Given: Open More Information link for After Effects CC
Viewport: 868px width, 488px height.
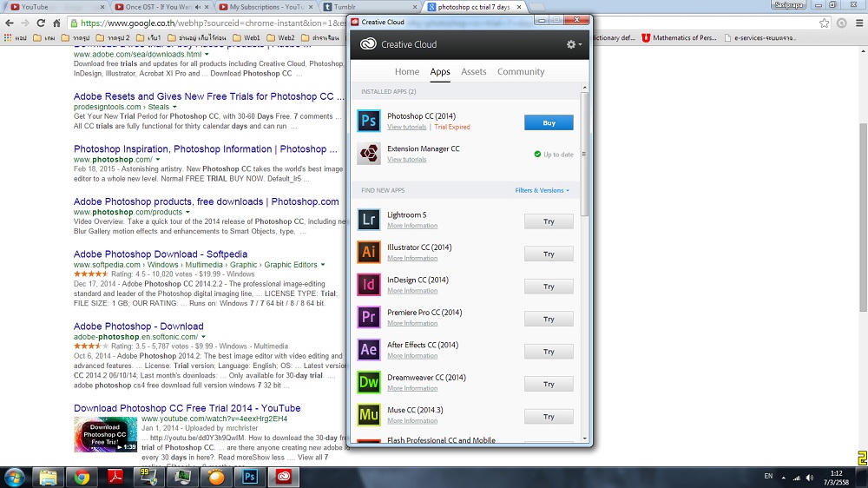Looking at the screenshot, I should [411, 356].
